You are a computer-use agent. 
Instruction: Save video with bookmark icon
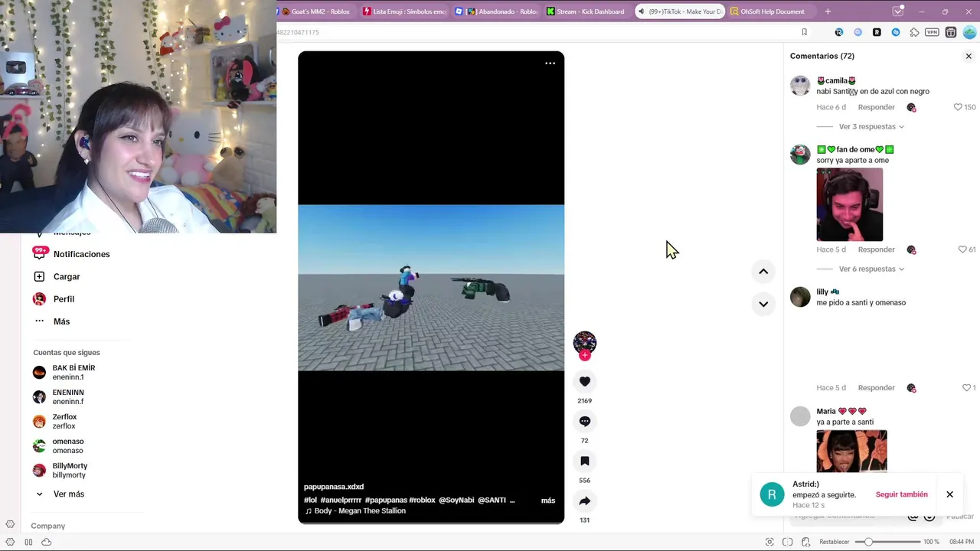pos(585,461)
